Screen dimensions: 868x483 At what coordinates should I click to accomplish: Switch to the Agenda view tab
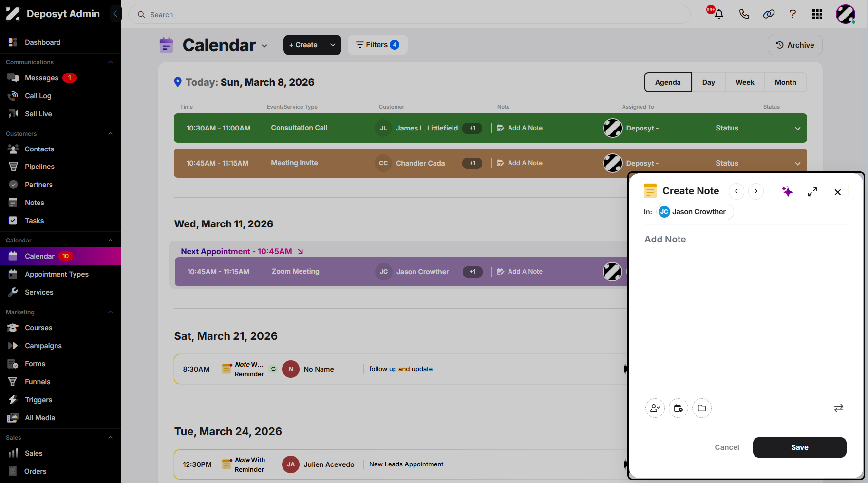tap(668, 82)
